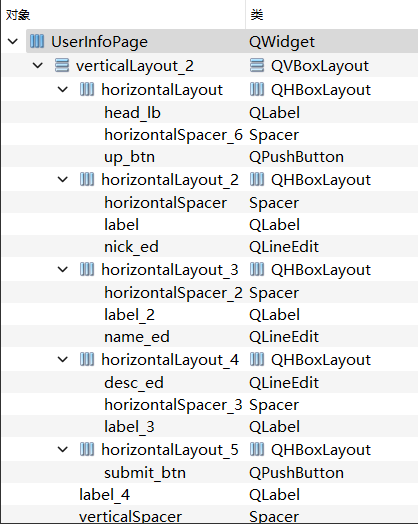Collapse the horizontalLayout_5 branch

click(63, 450)
